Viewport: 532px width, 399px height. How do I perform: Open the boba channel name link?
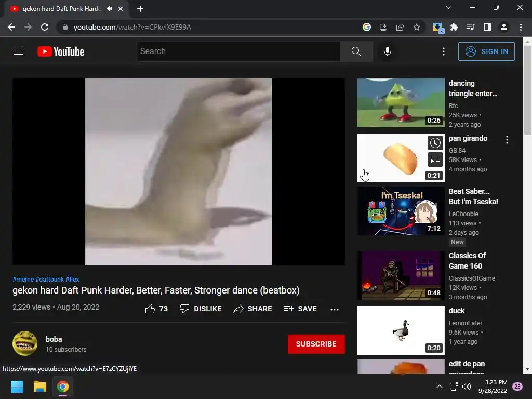click(54, 339)
